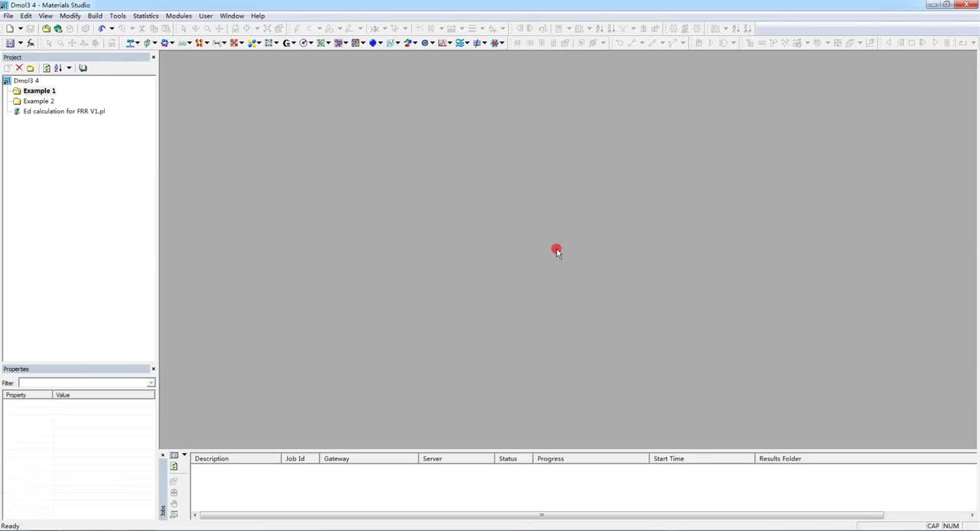Click the purple-squares icon at left of second toolbar

click(x=10, y=43)
